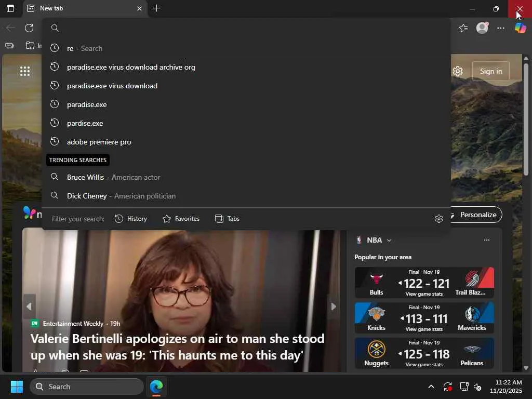The height and width of the screenshot is (399, 532).
Task: Click the Knicks team logo
Action: pos(376,314)
